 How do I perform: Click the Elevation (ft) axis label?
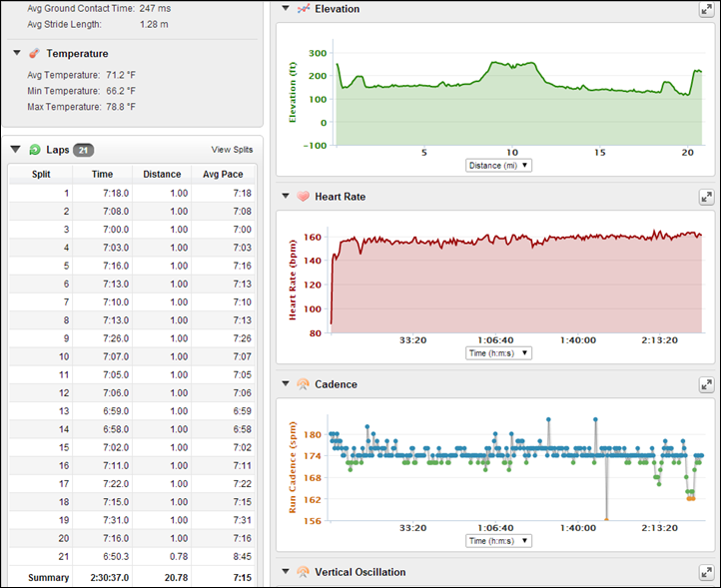click(292, 92)
